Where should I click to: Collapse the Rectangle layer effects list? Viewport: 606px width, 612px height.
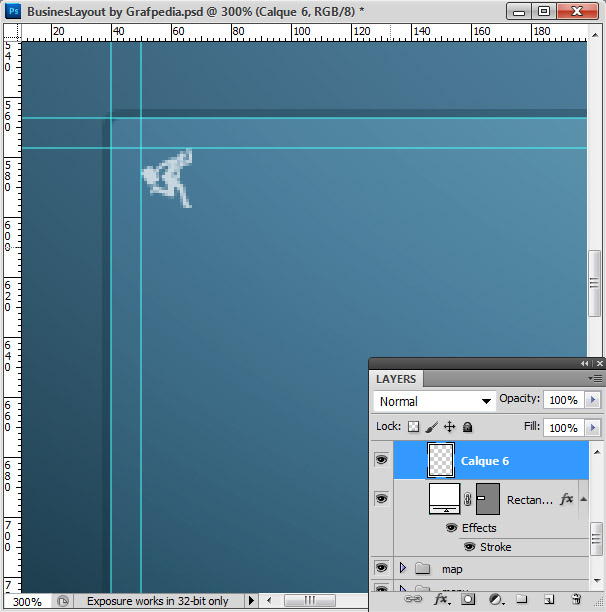point(583,499)
